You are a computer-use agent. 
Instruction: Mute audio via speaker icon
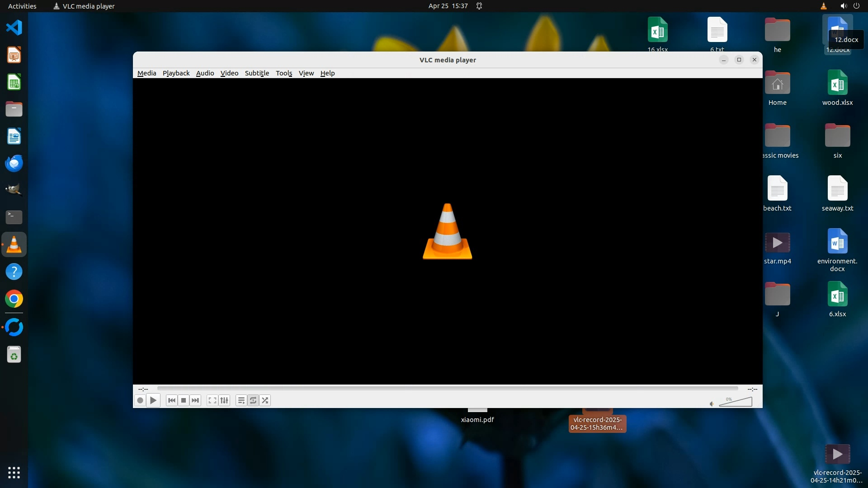click(712, 404)
